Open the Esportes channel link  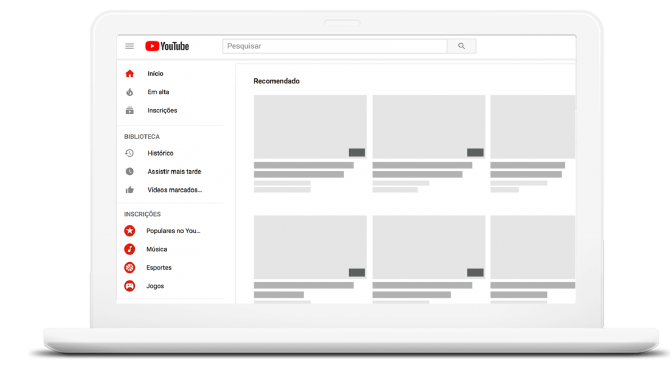(159, 267)
